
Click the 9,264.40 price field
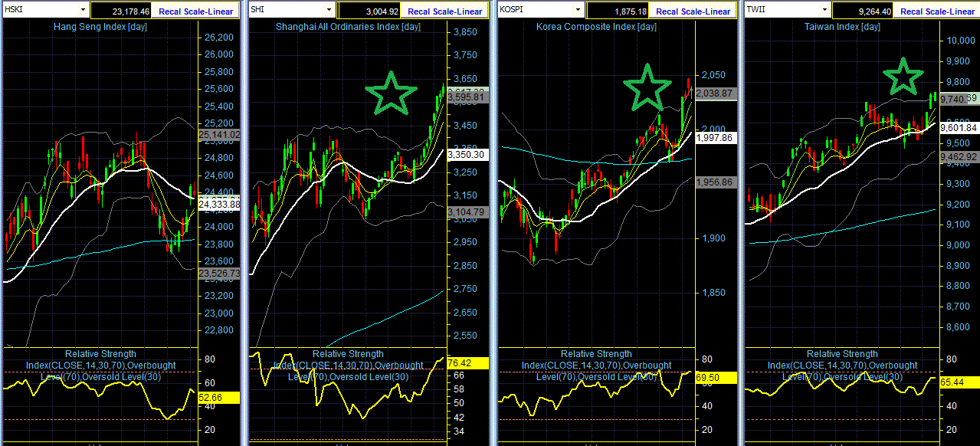pos(863,11)
